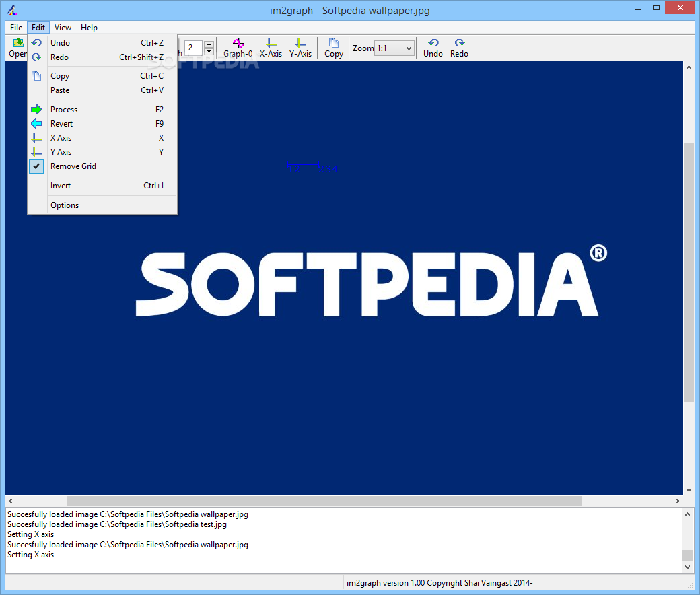The image size is (700, 595).
Task: Open the Zoom 1:1 dropdown
Action: pos(394,48)
